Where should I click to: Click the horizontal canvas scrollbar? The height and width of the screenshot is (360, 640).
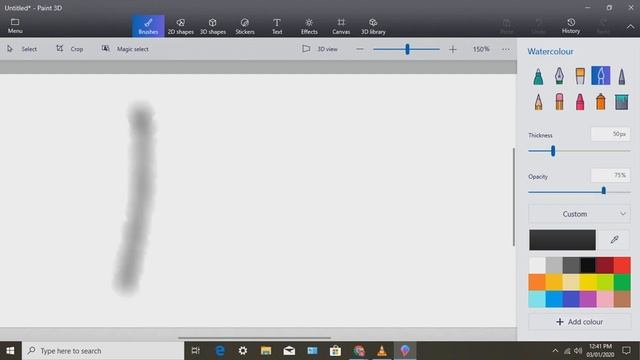click(x=254, y=338)
